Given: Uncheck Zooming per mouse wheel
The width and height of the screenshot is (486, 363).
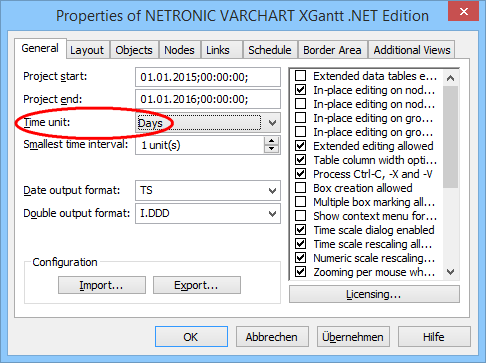Looking at the screenshot, I should point(301,272).
